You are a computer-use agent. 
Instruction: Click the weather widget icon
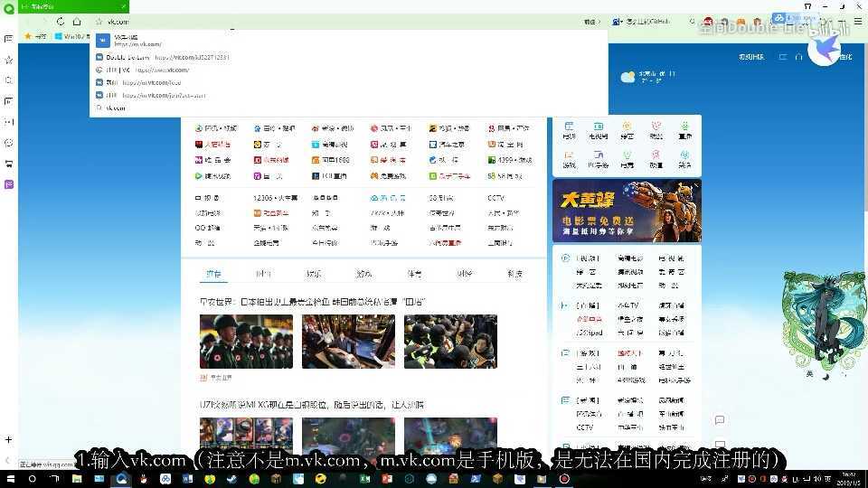point(627,77)
